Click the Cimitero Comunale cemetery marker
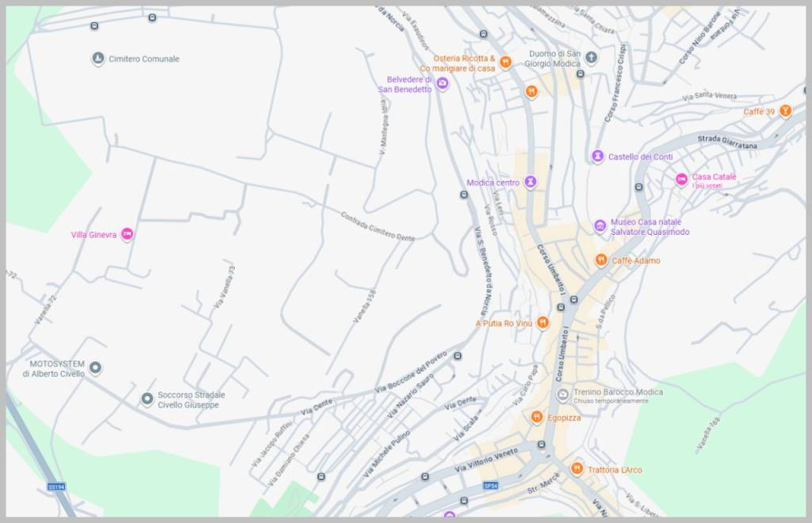This screenshot has height=523, width=812. (98, 59)
